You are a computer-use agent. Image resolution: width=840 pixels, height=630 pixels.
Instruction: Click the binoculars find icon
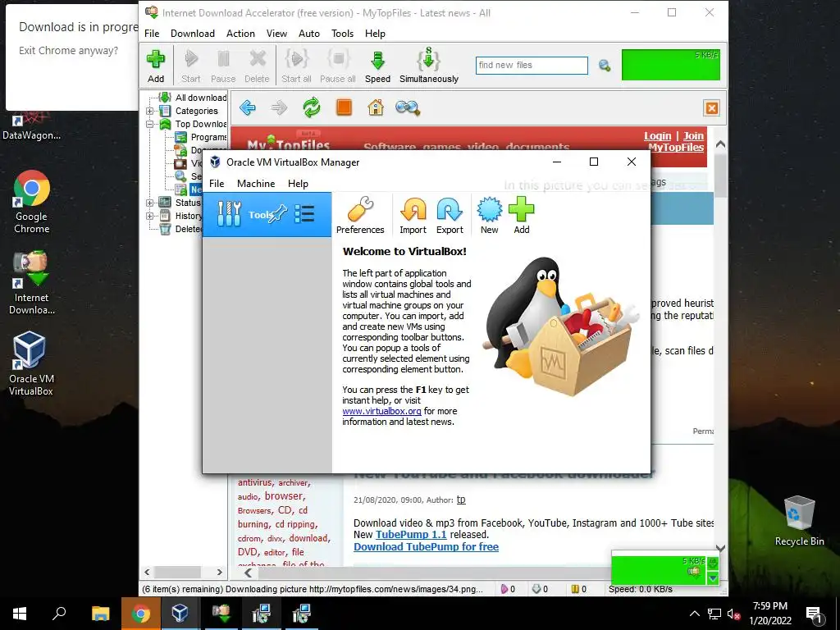pos(408,107)
